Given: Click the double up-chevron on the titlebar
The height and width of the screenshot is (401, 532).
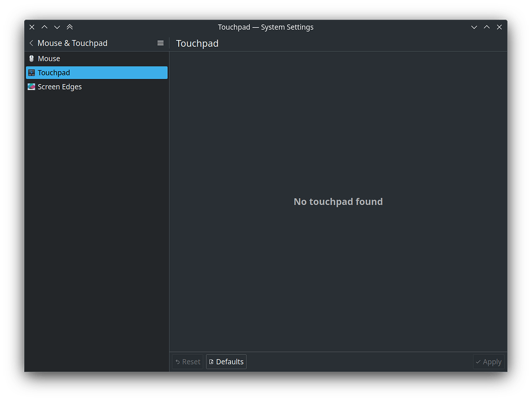Looking at the screenshot, I should coord(69,26).
